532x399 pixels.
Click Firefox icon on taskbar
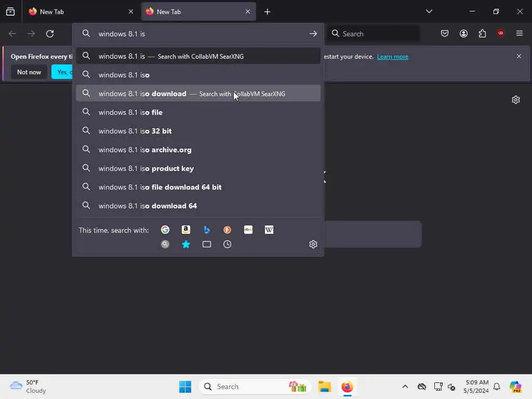[x=347, y=387]
